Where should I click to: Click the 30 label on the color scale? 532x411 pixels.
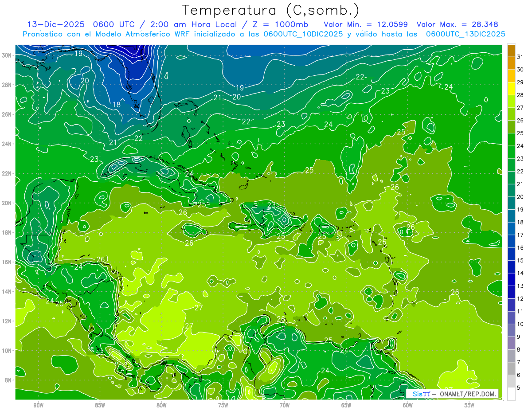pyautogui.click(x=520, y=69)
